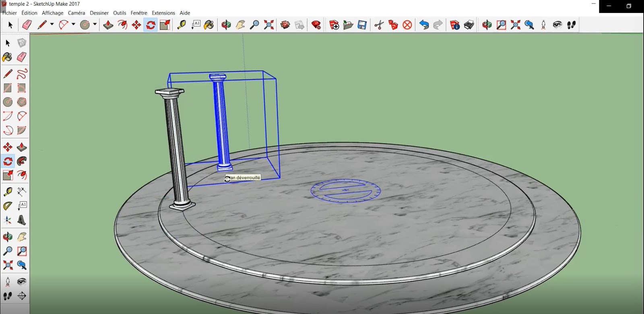Select the Axes tool in the left palette

click(x=8, y=220)
